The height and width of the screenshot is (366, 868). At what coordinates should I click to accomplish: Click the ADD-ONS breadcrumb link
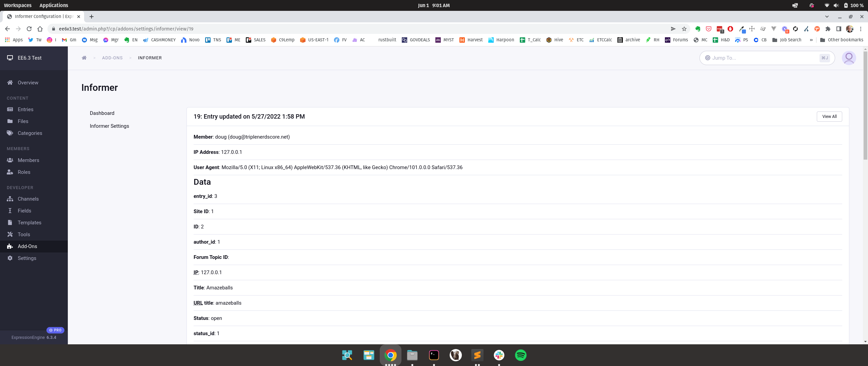coord(112,58)
